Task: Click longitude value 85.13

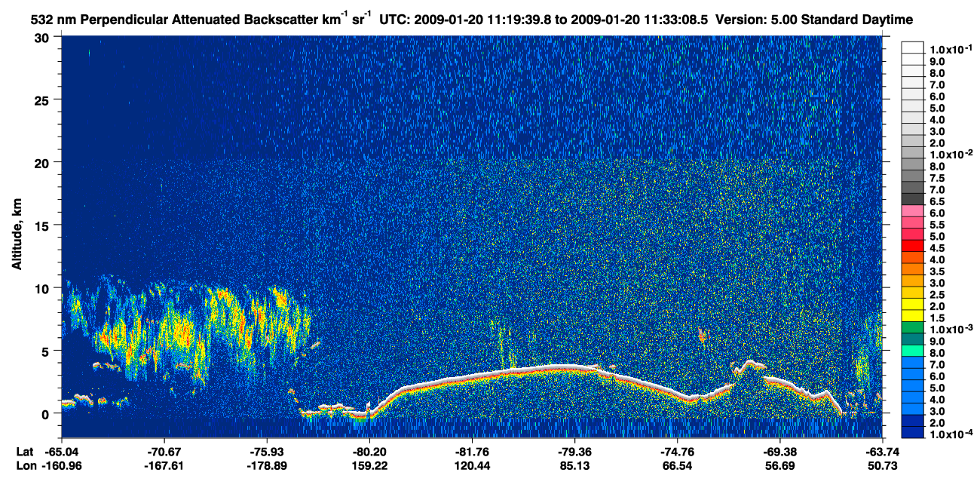Action: [x=574, y=465]
